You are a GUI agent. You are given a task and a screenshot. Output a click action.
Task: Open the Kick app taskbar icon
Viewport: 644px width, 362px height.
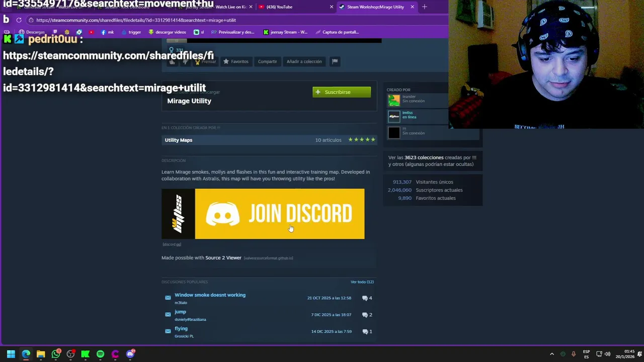point(86,354)
